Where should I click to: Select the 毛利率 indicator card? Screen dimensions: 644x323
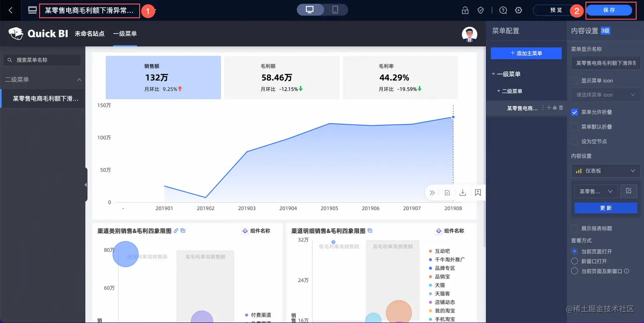[400, 77]
